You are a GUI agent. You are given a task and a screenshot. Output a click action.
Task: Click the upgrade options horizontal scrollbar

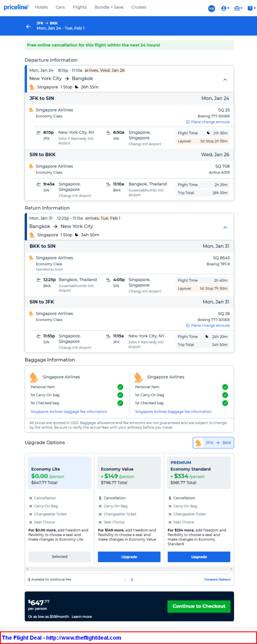(129, 569)
